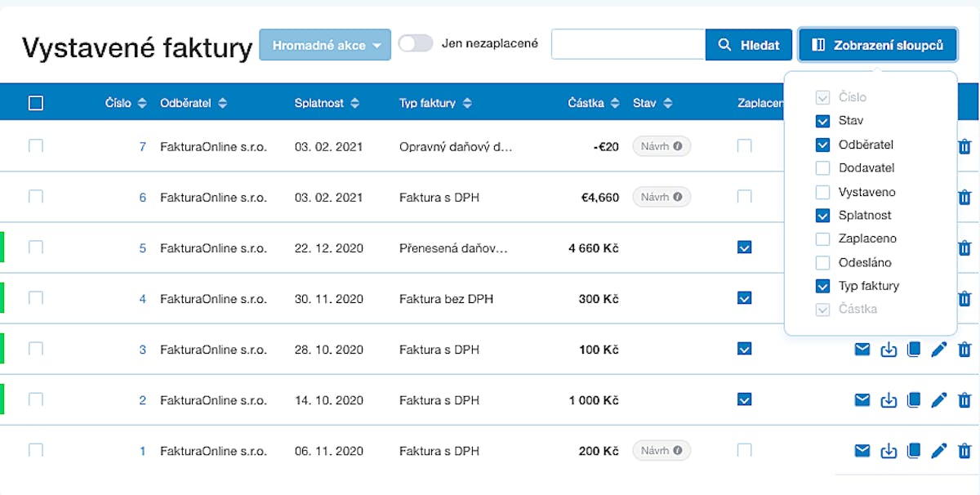Sort table by Číslo column
This screenshot has height=495, width=980.
(x=126, y=103)
